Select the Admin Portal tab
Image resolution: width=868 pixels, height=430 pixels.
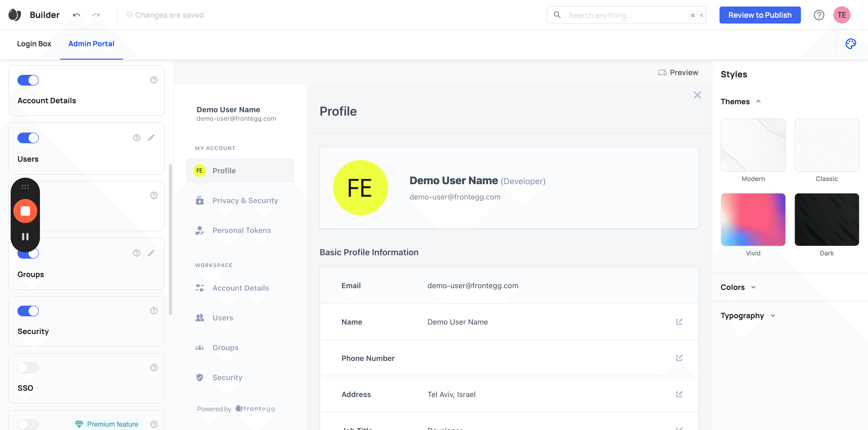(x=91, y=44)
